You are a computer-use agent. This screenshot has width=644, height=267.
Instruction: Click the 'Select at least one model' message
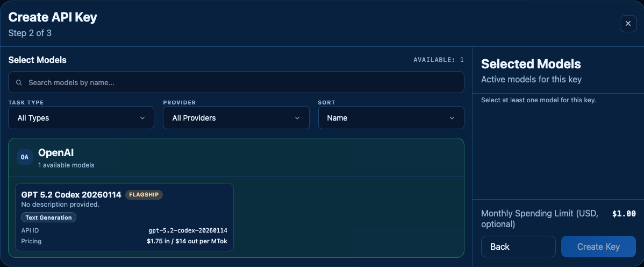[x=539, y=100]
